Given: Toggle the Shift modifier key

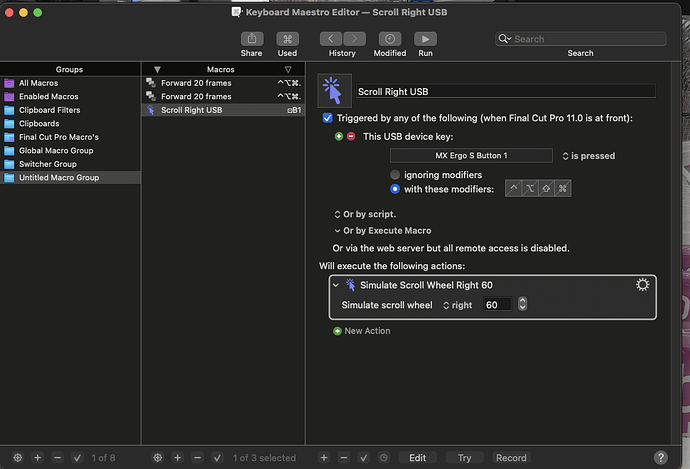Looking at the screenshot, I should tap(546, 189).
